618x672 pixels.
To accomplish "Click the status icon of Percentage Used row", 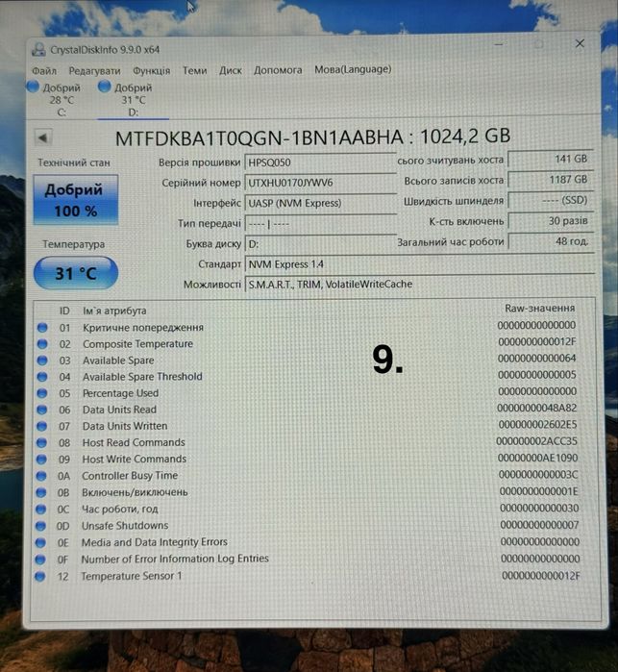I will pos(42,393).
